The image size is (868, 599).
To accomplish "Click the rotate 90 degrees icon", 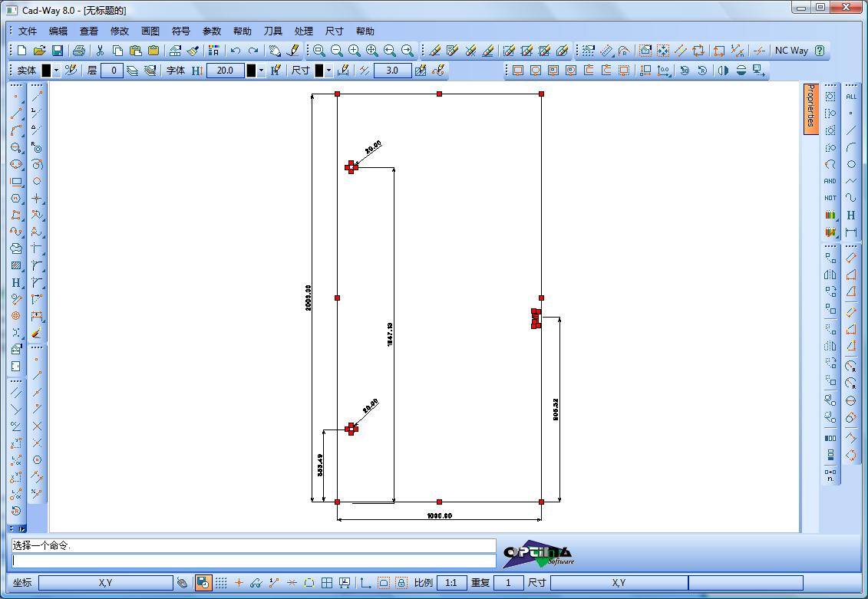I will tap(685, 71).
